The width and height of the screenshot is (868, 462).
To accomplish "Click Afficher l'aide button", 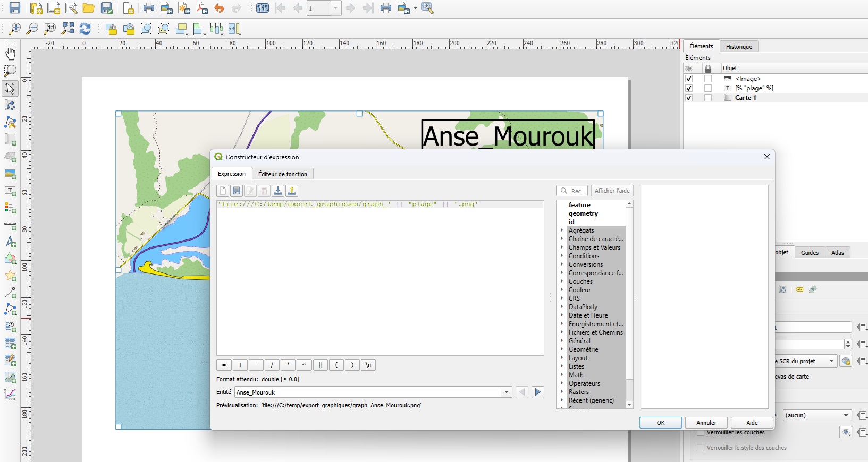I will click(x=612, y=191).
